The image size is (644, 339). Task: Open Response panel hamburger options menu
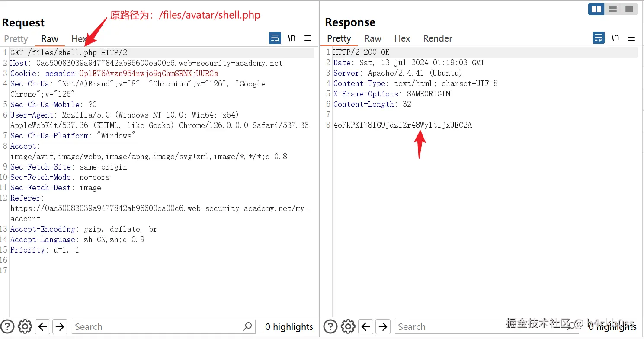pos(631,38)
